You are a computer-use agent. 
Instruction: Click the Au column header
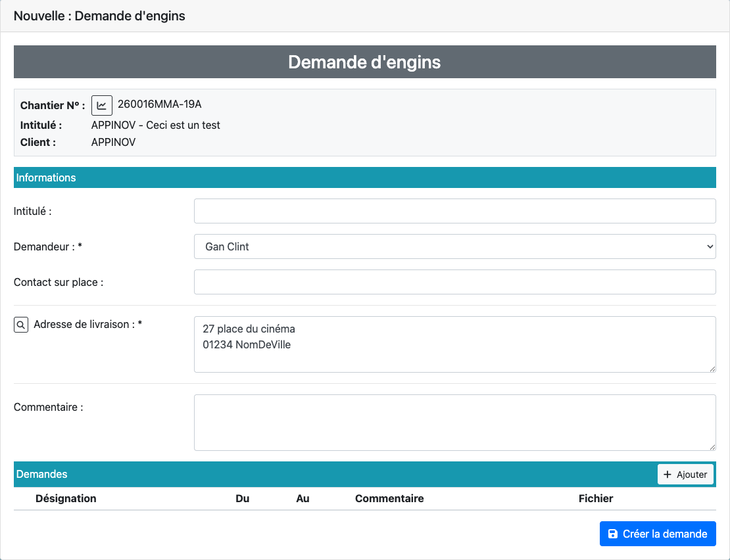(303, 498)
